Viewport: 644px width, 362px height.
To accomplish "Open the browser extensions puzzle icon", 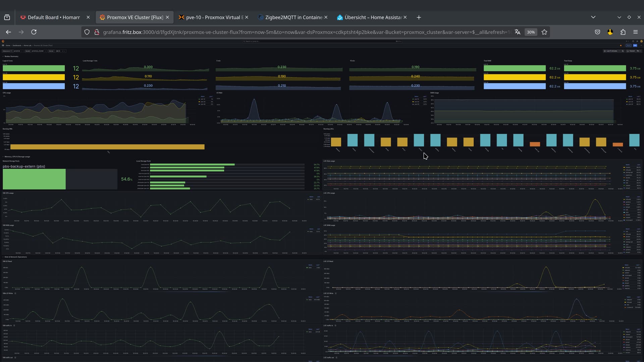I will pos(623,32).
